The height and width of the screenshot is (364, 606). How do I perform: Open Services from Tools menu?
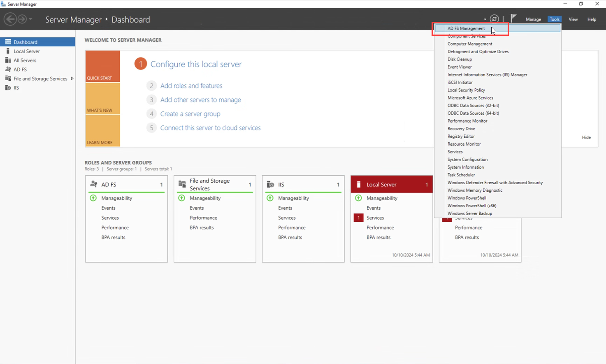(498, 152)
